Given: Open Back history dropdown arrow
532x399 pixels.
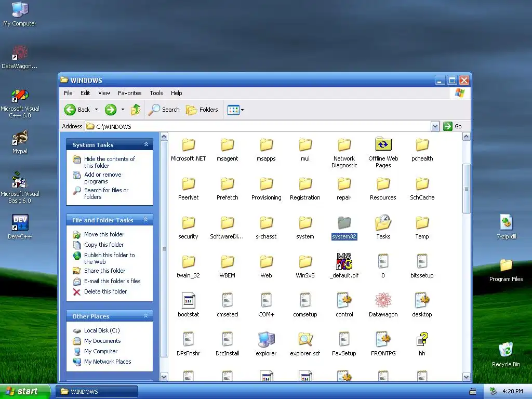Looking at the screenshot, I should coord(96,110).
